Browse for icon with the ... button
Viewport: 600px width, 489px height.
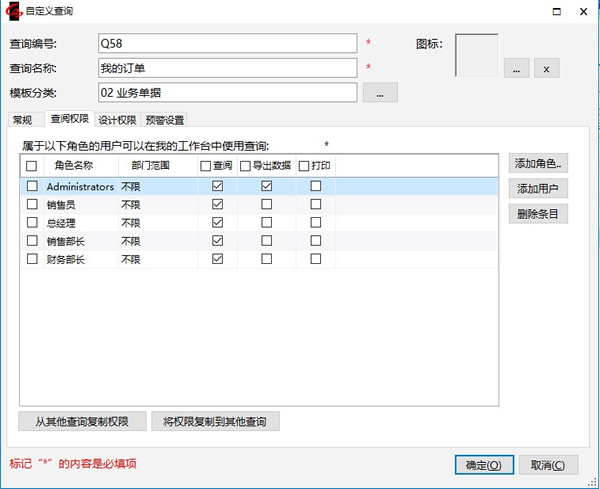515,68
